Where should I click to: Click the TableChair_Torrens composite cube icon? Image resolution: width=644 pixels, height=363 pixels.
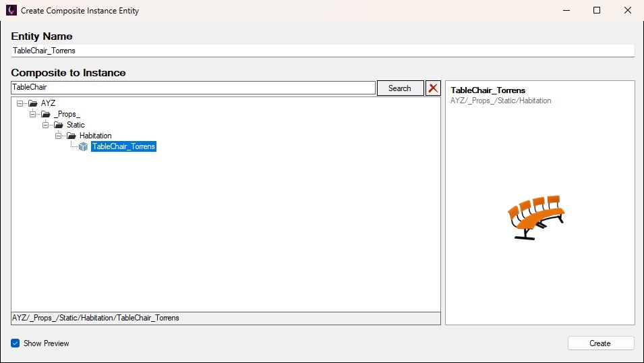(84, 146)
